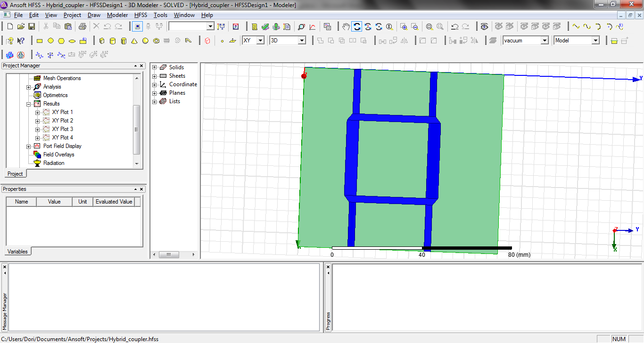Select the ellipse draw tool
644x343 pixels.
[x=72, y=41]
